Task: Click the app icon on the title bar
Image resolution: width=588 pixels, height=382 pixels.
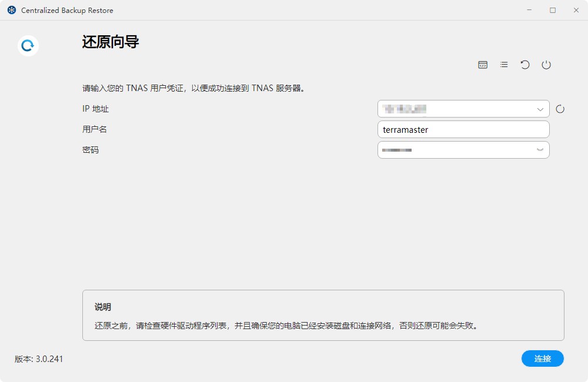Action: pos(11,10)
